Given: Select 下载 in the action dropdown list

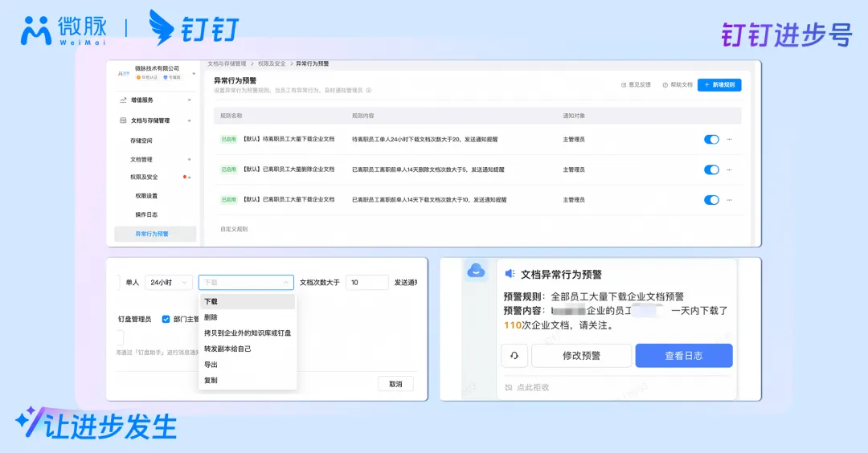Looking at the screenshot, I should (x=247, y=301).
